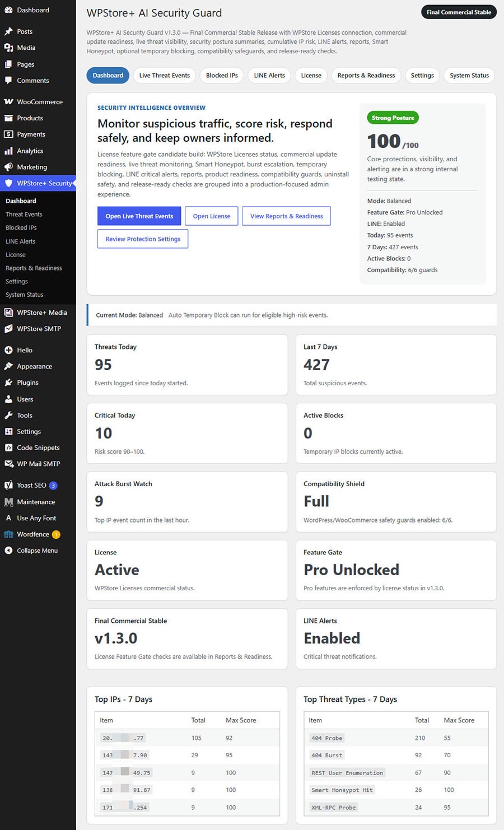
Task: Click the WPStore+ Media icon
Action: (8, 313)
